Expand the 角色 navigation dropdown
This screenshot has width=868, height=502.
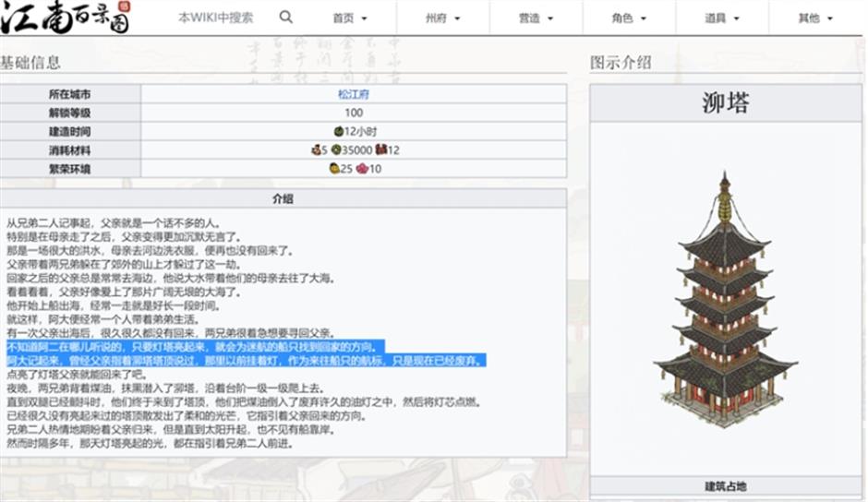coord(629,18)
